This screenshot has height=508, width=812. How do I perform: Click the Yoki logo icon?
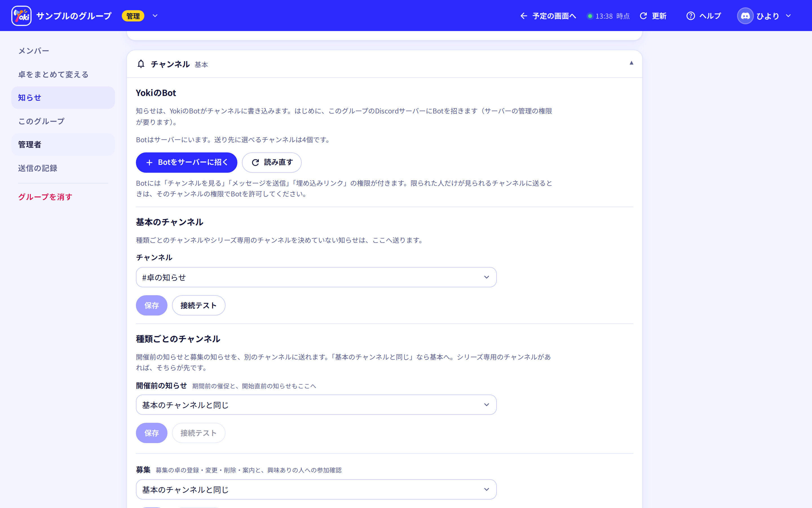tap(21, 16)
